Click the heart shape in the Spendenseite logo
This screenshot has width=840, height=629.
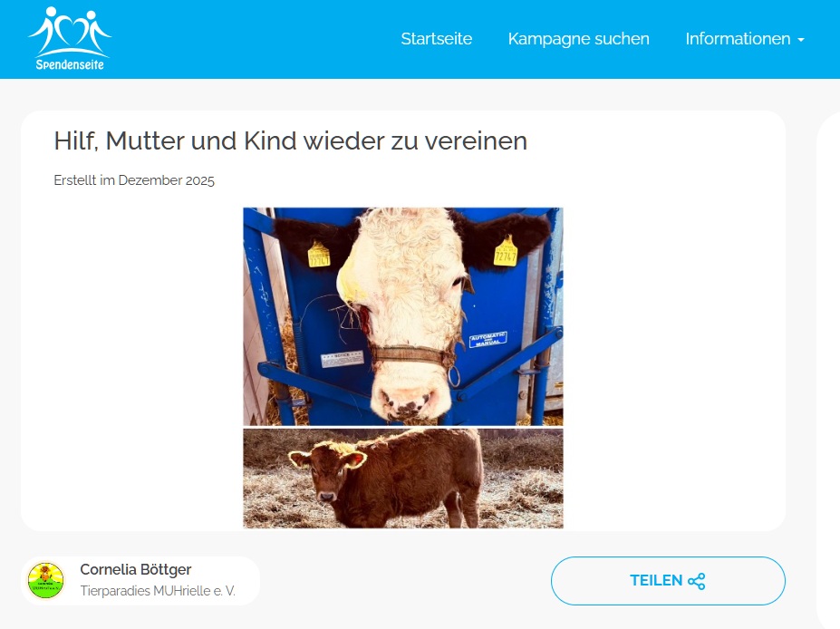[x=71, y=32]
